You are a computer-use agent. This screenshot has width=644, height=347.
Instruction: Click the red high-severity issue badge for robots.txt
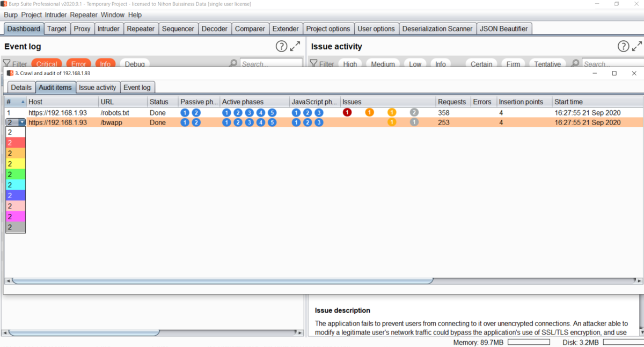click(x=347, y=112)
